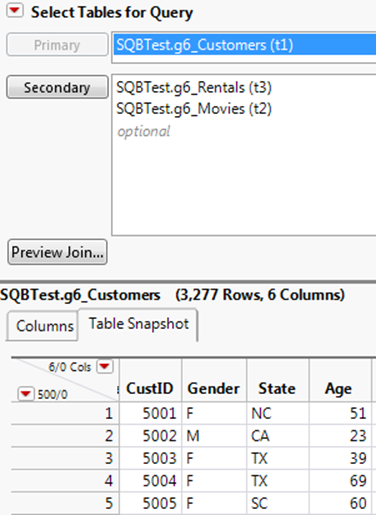Click CustID cell 5004
This screenshot has width=376, height=515.
point(150,481)
